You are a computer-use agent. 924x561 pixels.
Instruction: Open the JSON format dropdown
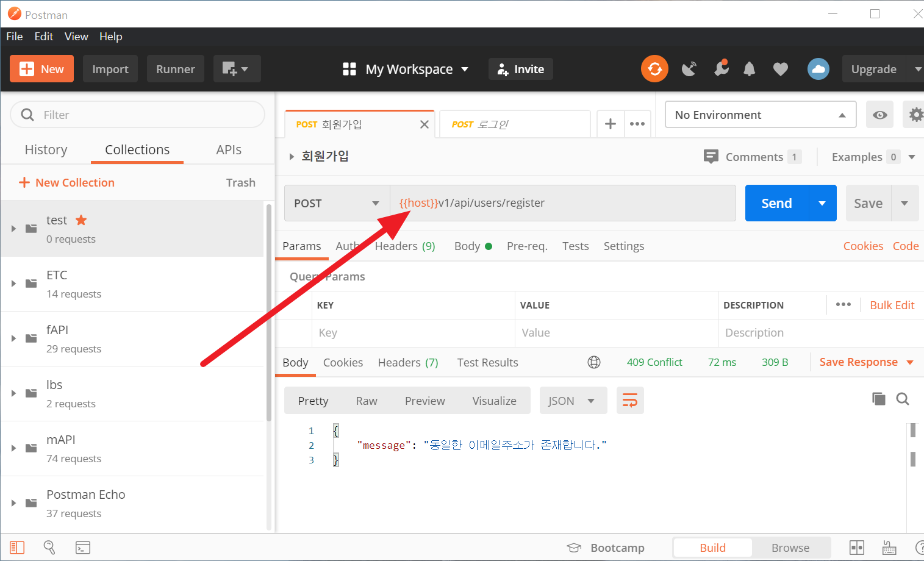point(573,401)
